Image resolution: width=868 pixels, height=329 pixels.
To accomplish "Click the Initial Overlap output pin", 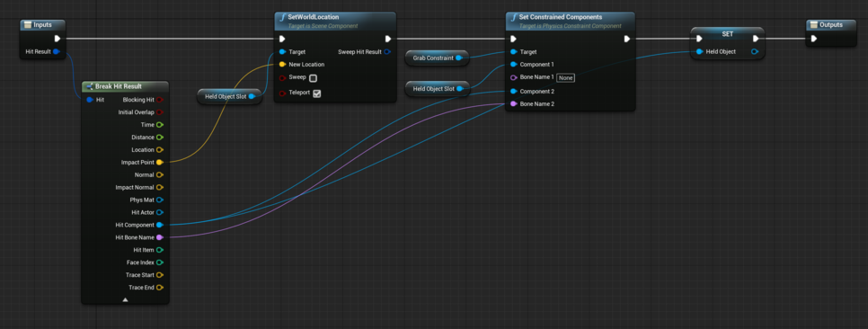I will click(x=159, y=112).
